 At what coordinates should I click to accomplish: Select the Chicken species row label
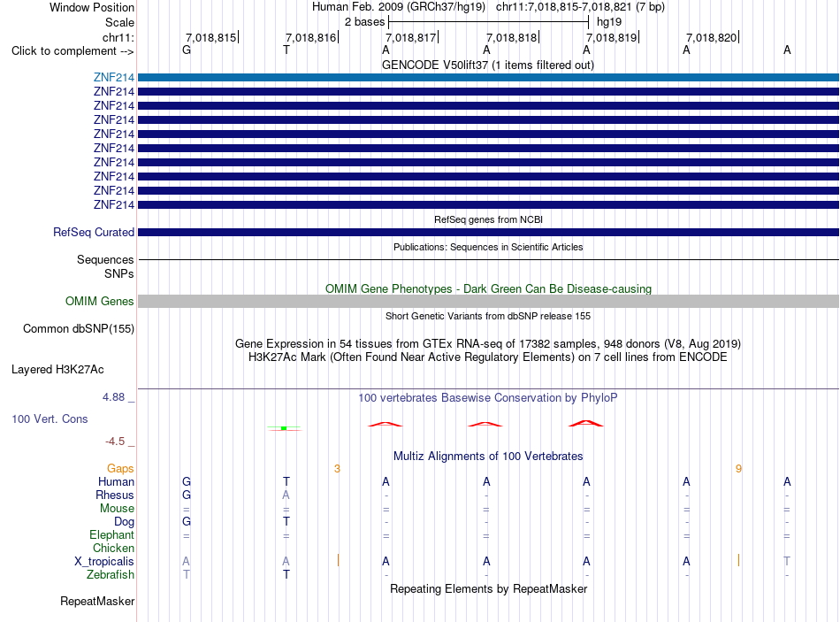[113, 548]
